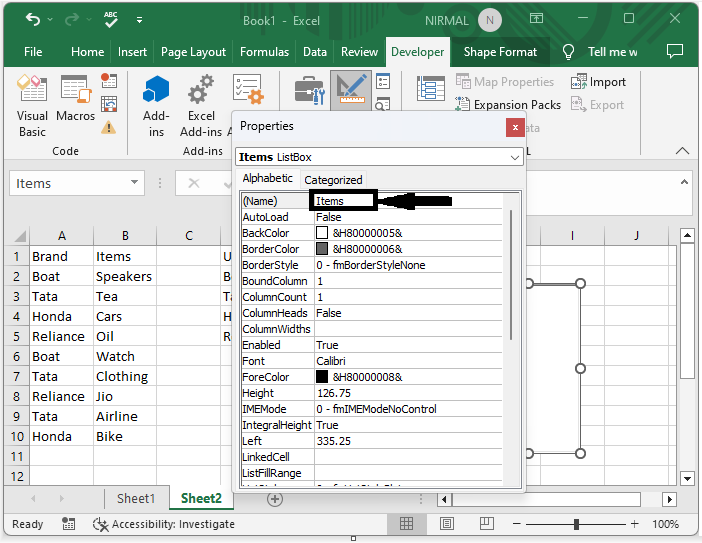
Task: Add a new sheet with plus icon
Action: pos(275,498)
